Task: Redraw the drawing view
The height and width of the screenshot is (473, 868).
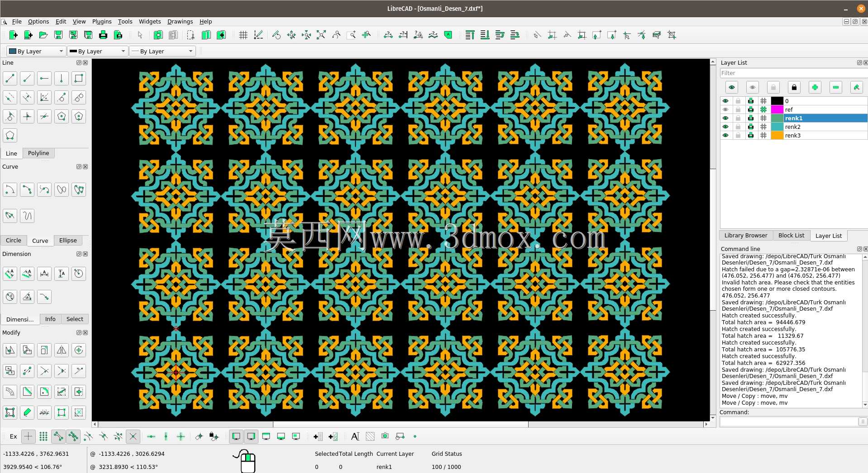Action: (x=276, y=35)
